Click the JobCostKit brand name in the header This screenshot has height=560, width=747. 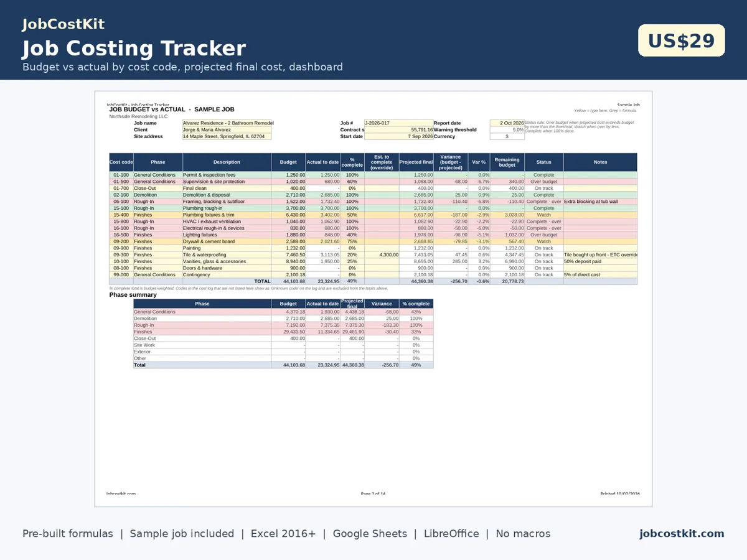(x=63, y=24)
